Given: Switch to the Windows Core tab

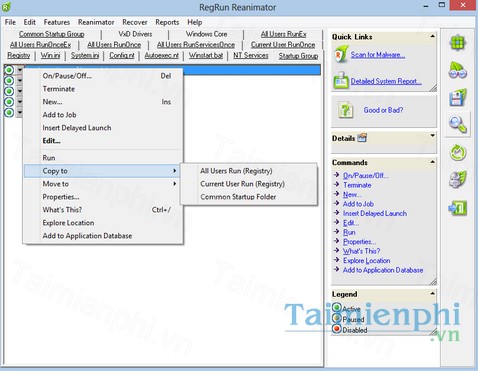Looking at the screenshot, I should pyautogui.click(x=206, y=34).
